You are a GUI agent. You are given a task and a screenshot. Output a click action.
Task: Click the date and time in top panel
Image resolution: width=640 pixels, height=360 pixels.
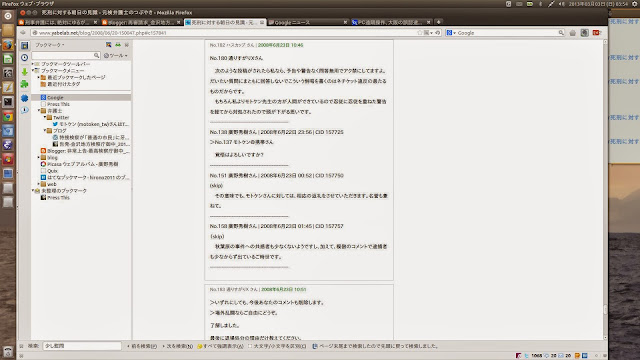(598, 4)
